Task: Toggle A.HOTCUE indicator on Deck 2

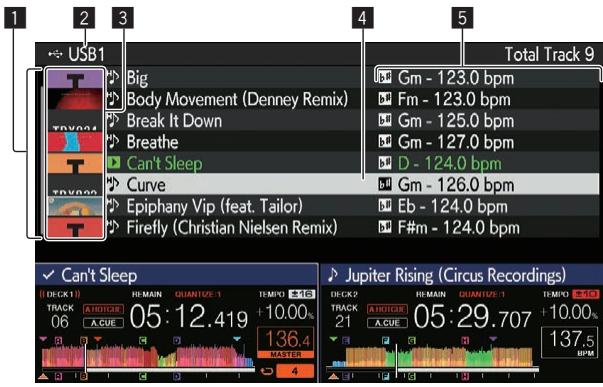Action: click(x=387, y=309)
